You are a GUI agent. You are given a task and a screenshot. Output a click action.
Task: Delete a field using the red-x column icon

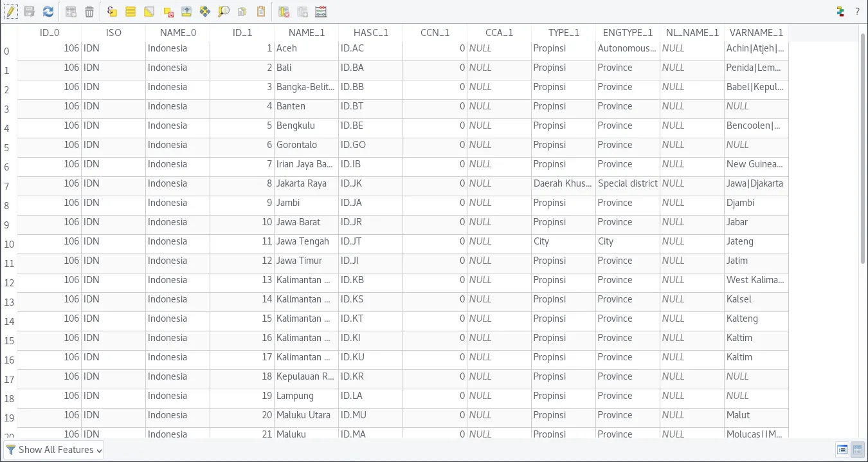[x=282, y=11]
